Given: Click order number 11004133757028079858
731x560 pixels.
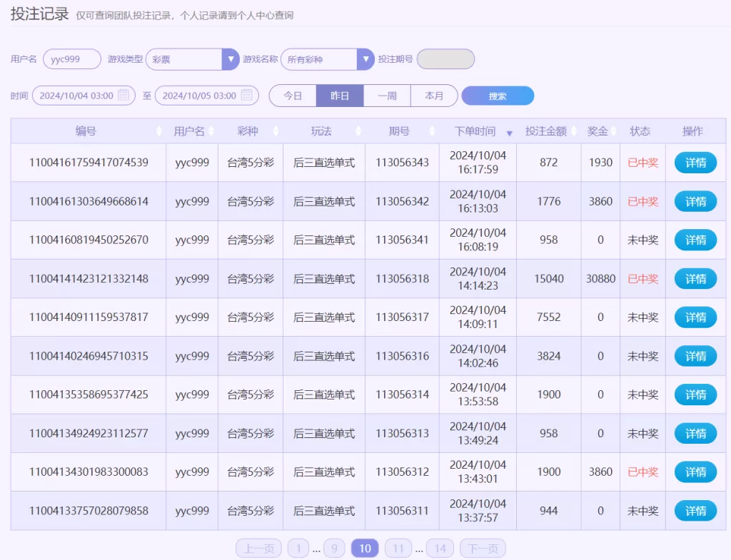Looking at the screenshot, I should coord(89,511).
